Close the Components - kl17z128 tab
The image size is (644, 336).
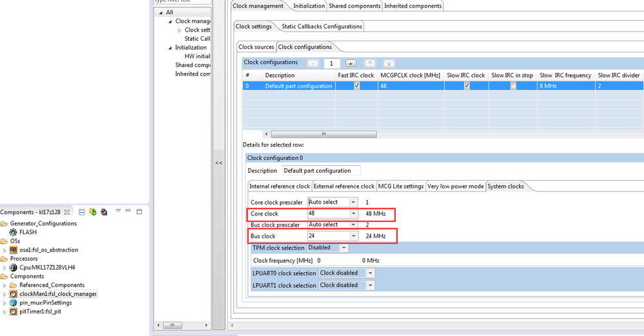(67, 212)
